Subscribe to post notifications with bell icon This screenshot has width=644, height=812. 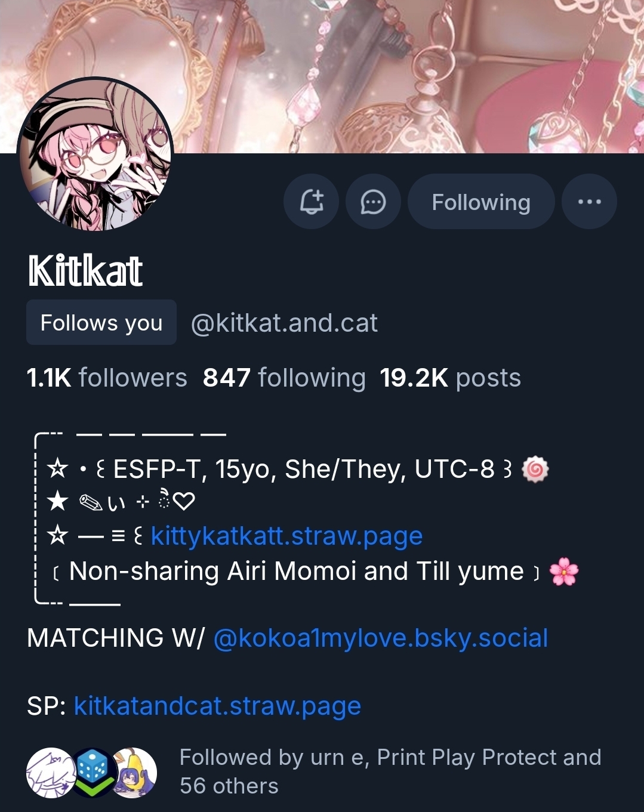click(311, 202)
